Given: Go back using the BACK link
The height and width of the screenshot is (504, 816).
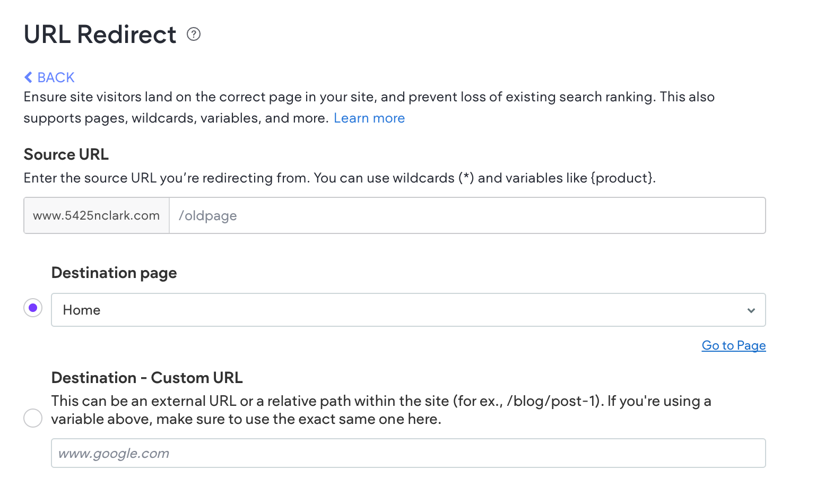Looking at the screenshot, I should [x=49, y=77].
